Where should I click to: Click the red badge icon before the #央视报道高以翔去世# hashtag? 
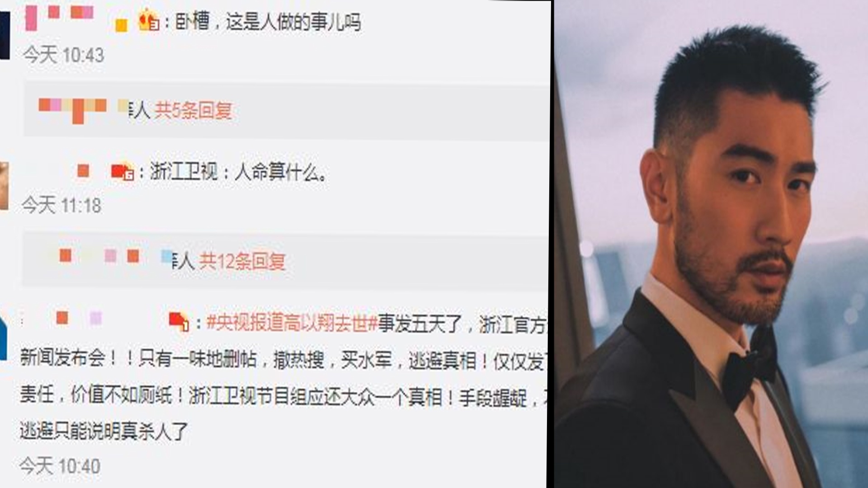coord(179,321)
